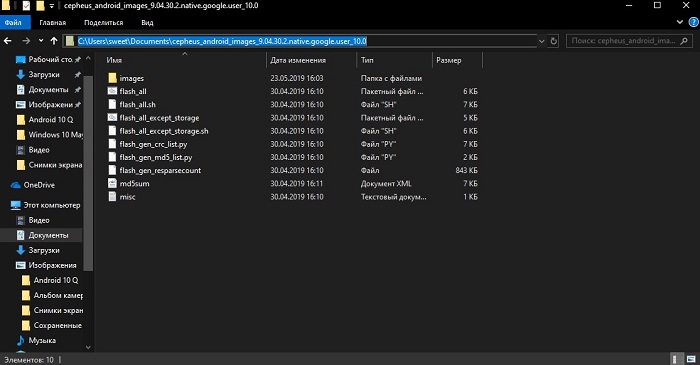The width and height of the screenshot is (700, 365).
Task: Open the Сохраненные folder in sidebar
Action: (57, 325)
